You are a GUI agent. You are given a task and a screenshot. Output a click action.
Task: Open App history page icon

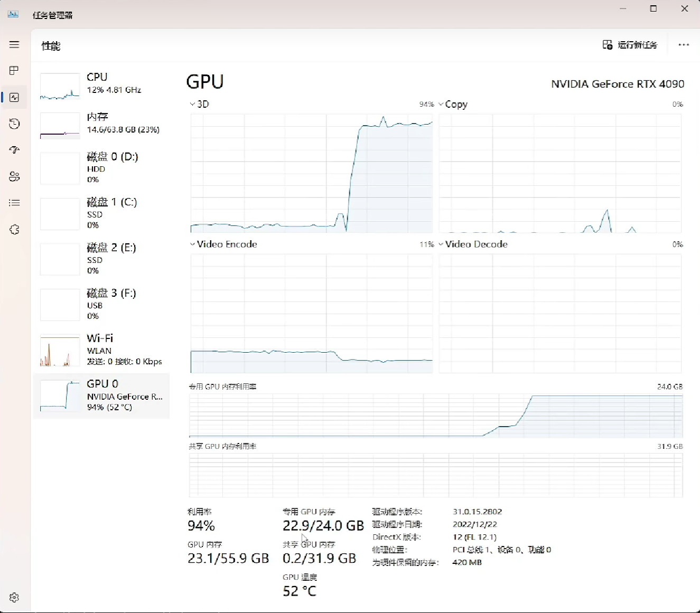coord(14,124)
